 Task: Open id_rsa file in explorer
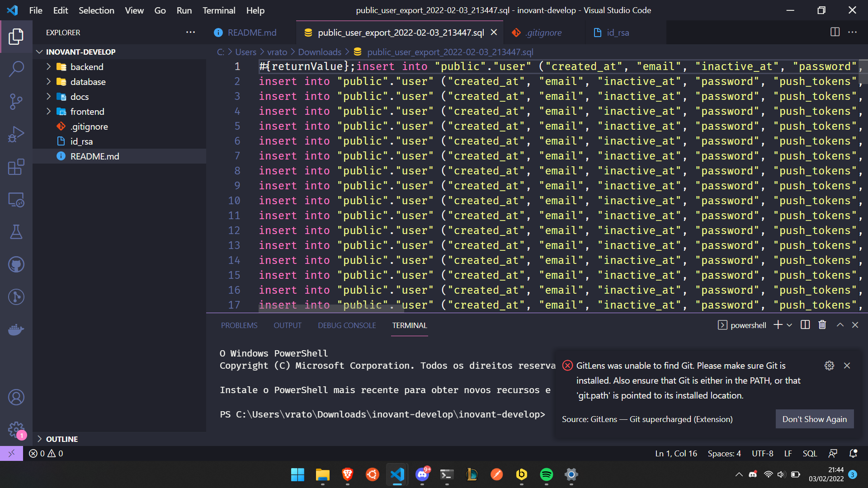[x=81, y=141]
